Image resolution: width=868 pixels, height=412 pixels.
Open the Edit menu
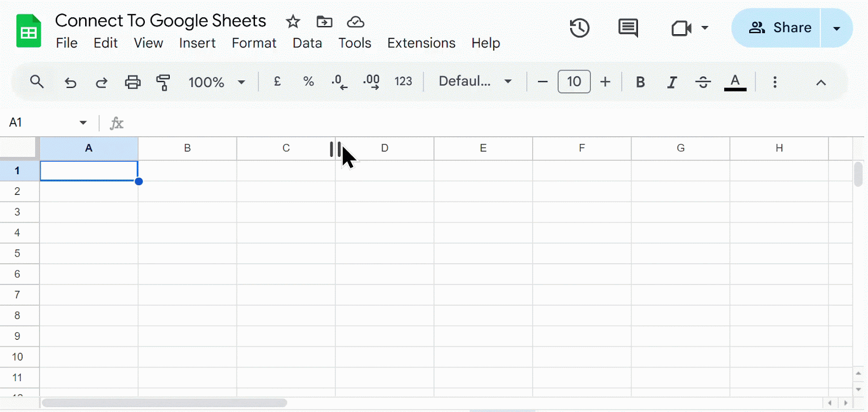[x=105, y=43]
